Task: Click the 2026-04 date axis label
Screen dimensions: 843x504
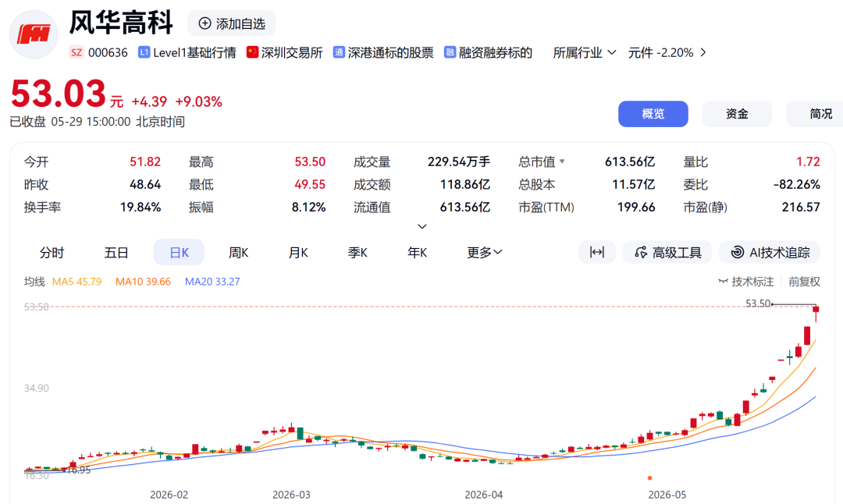Action: [484, 495]
